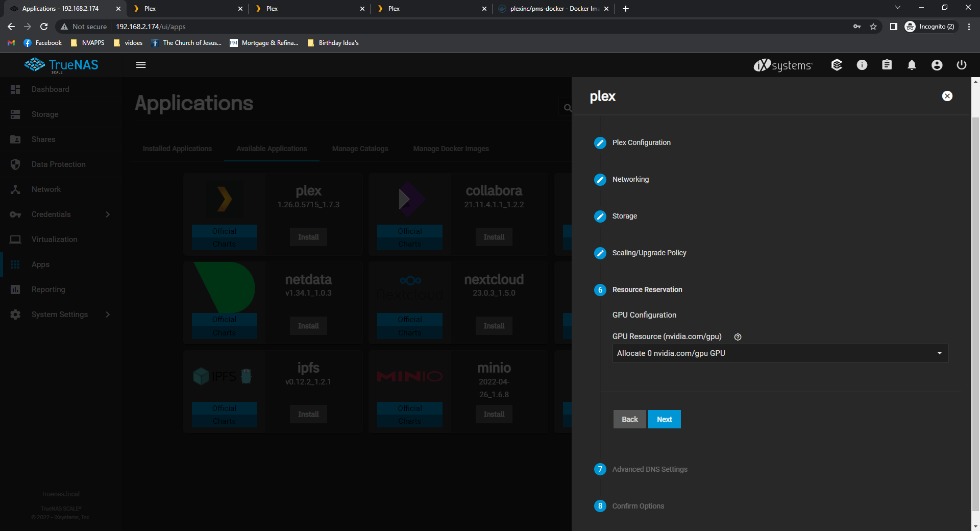Go to Shares in sidebar
Screen dimensions: 980x531
(x=43, y=139)
